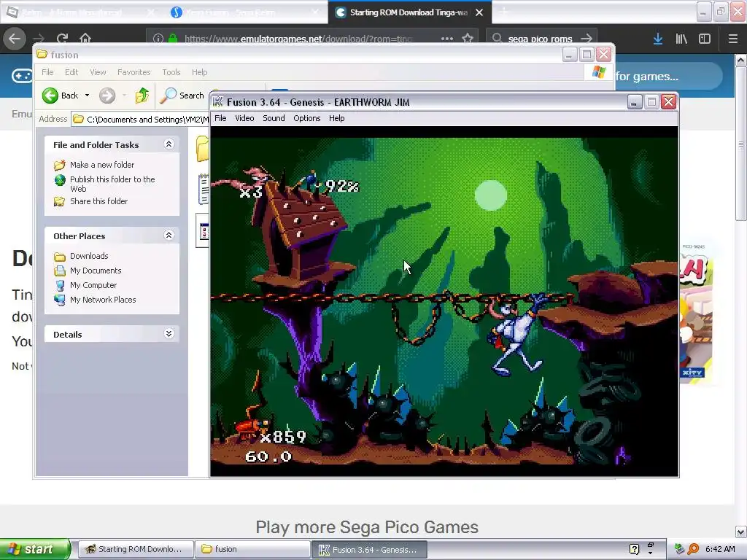Click the system clock showing 6:42 AM
Viewport: 747px width, 560px height.
[720, 549]
